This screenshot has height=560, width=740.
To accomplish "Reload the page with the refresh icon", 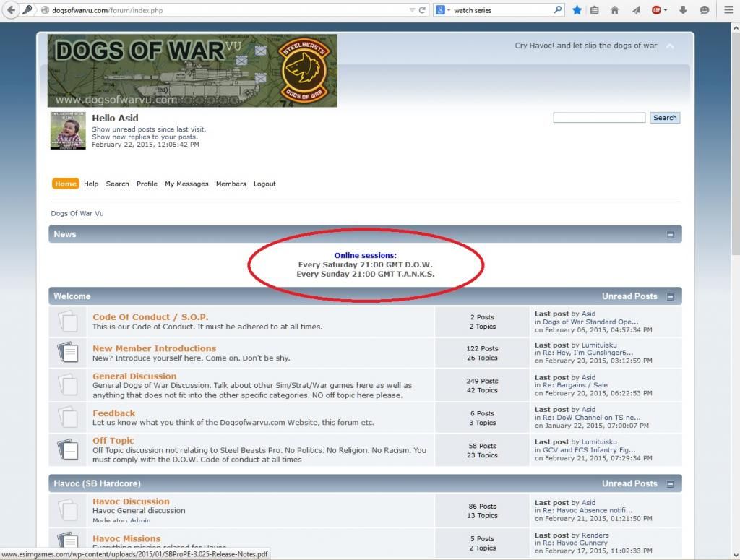I will point(421,10).
